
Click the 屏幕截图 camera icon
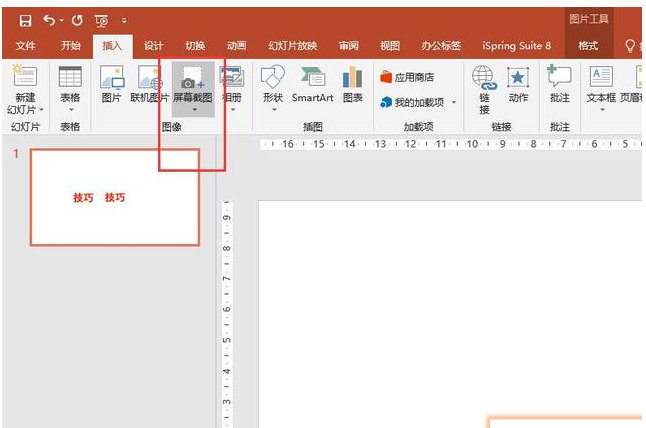[192, 78]
